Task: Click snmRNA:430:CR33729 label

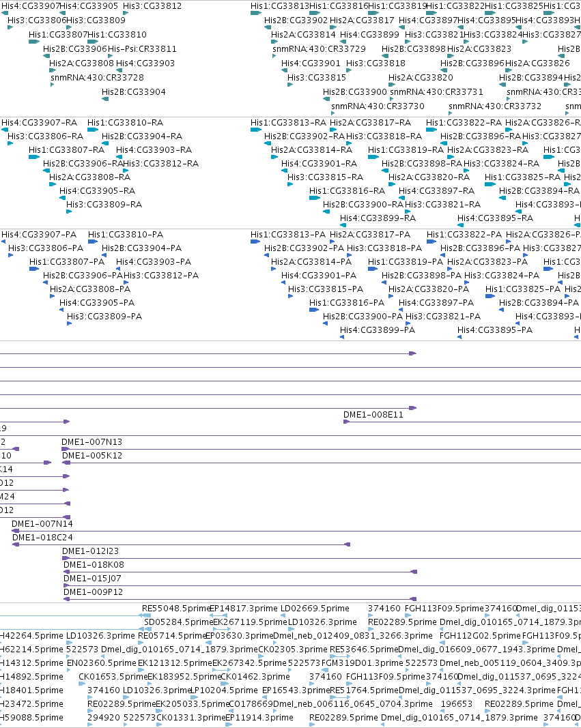Action: 319,48
